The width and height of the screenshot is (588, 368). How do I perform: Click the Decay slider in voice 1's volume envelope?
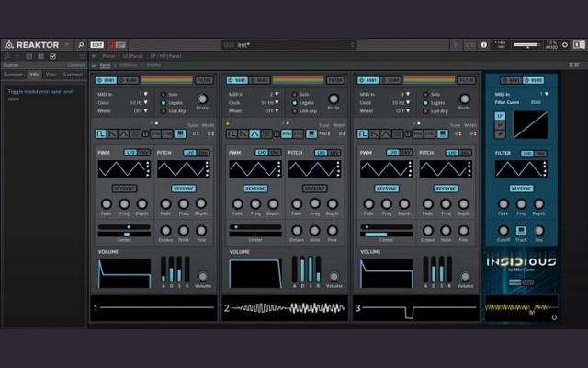click(x=172, y=269)
